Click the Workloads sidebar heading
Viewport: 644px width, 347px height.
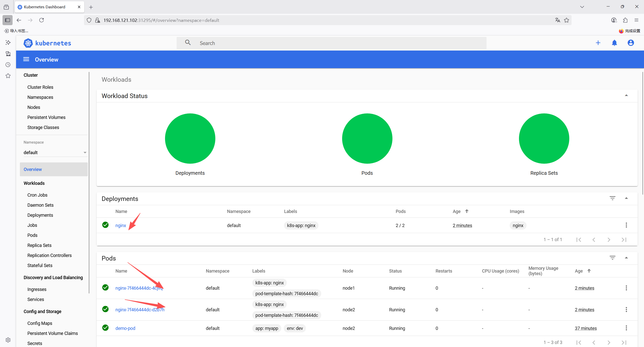(x=34, y=183)
